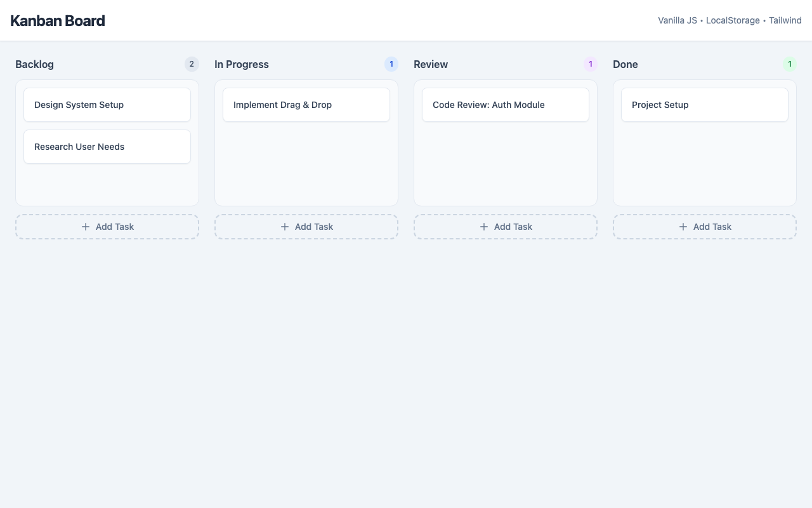
Task: Select the "Implement Drag & Drop" card
Action: click(x=306, y=105)
